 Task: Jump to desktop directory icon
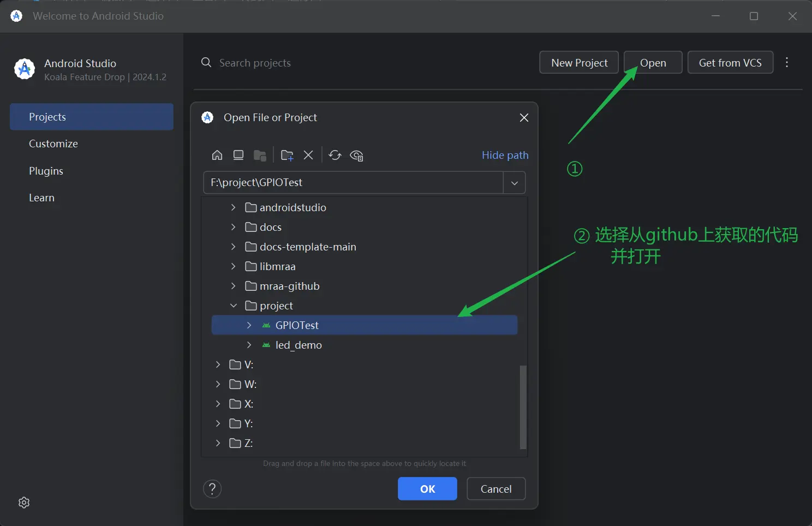(238, 156)
